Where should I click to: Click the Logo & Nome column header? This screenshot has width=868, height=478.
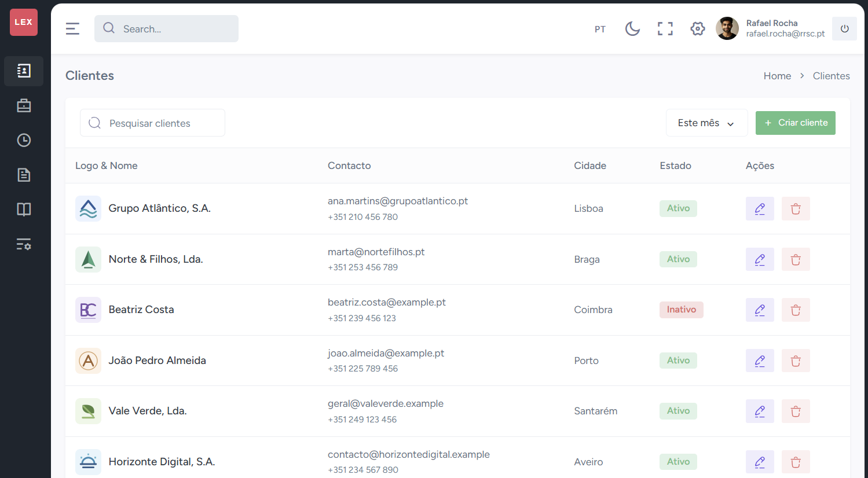point(107,166)
